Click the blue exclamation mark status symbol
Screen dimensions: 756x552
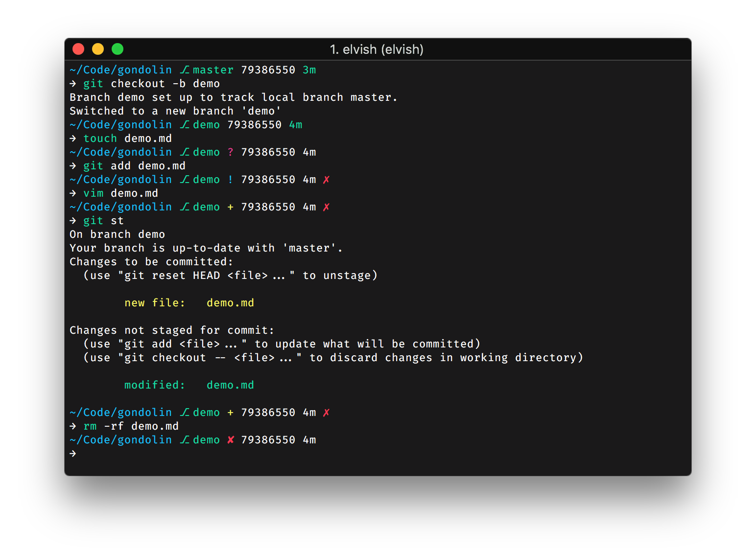tap(231, 180)
